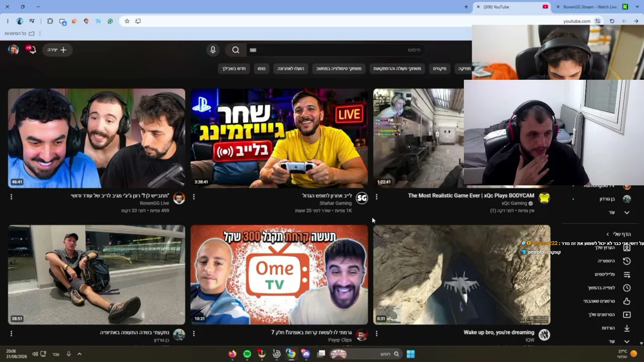The width and height of the screenshot is (644, 362).
Task: Focus the YouTube search box
Action: (x=336, y=50)
